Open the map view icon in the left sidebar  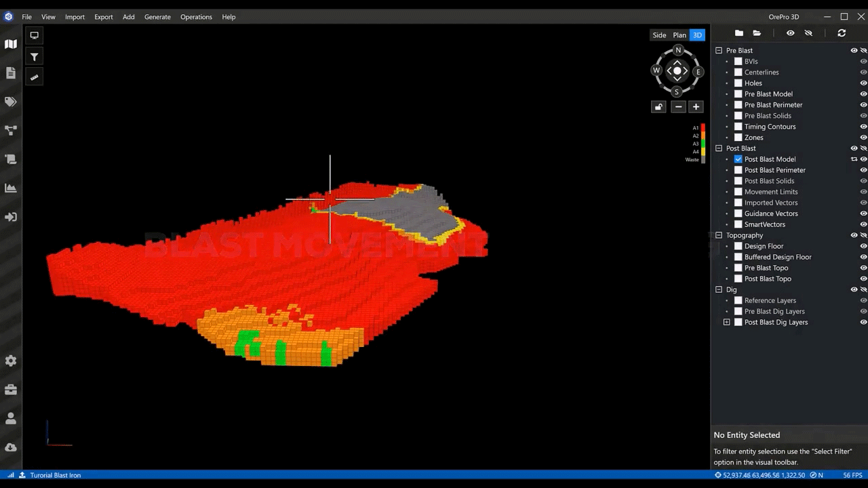pyautogui.click(x=10, y=44)
